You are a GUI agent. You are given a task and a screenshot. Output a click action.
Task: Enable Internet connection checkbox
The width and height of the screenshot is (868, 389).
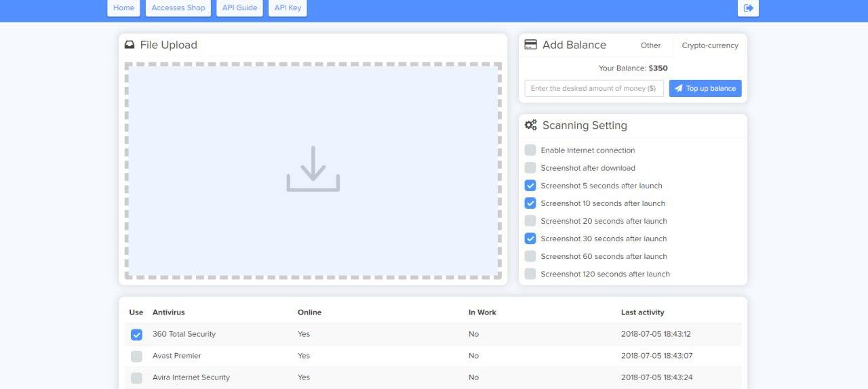pos(530,150)
